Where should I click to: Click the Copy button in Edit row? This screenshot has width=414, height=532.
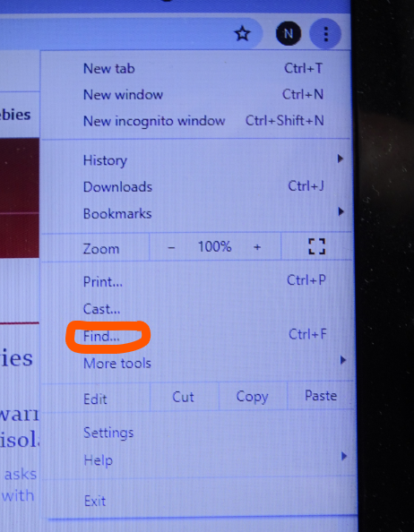click(x=252, y=397)
